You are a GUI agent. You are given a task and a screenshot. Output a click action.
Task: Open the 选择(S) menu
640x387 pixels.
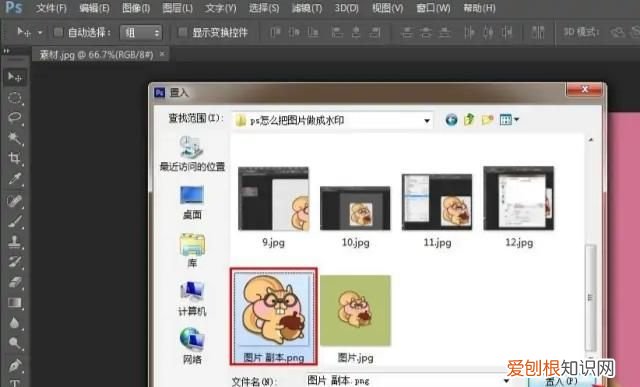[264, 8]
